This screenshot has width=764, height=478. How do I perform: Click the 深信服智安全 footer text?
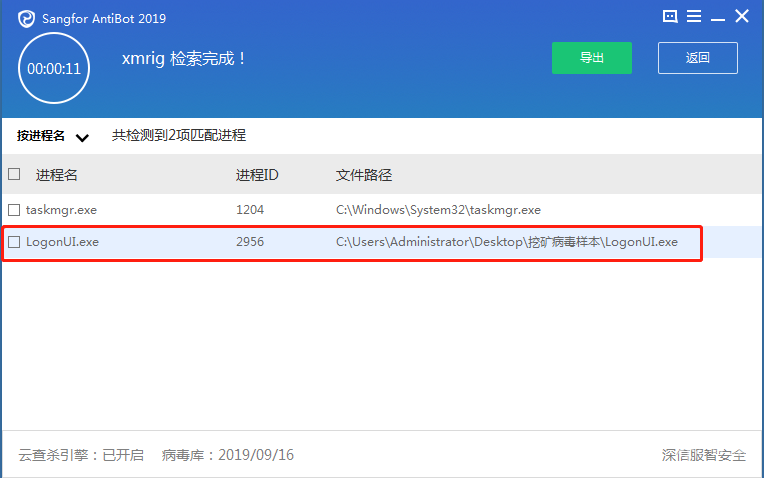(704, 455)
